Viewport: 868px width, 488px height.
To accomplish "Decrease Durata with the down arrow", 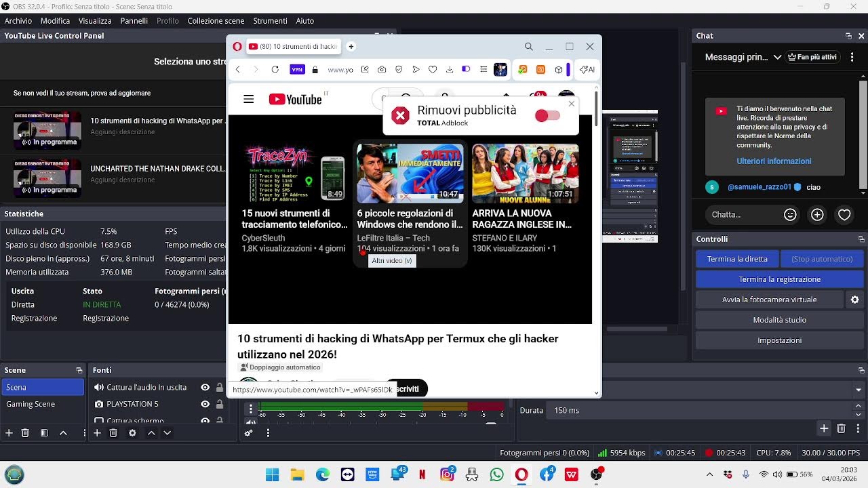I will (x=859, y=414).
